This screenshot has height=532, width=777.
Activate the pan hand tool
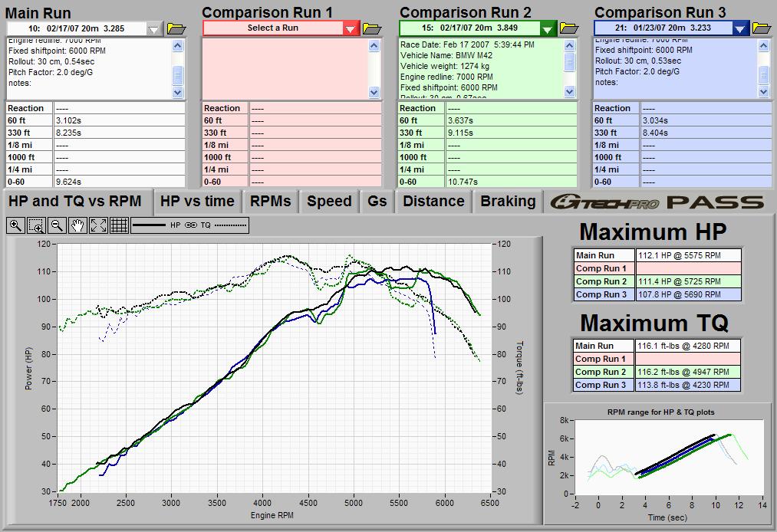click(x=77, y=225)
